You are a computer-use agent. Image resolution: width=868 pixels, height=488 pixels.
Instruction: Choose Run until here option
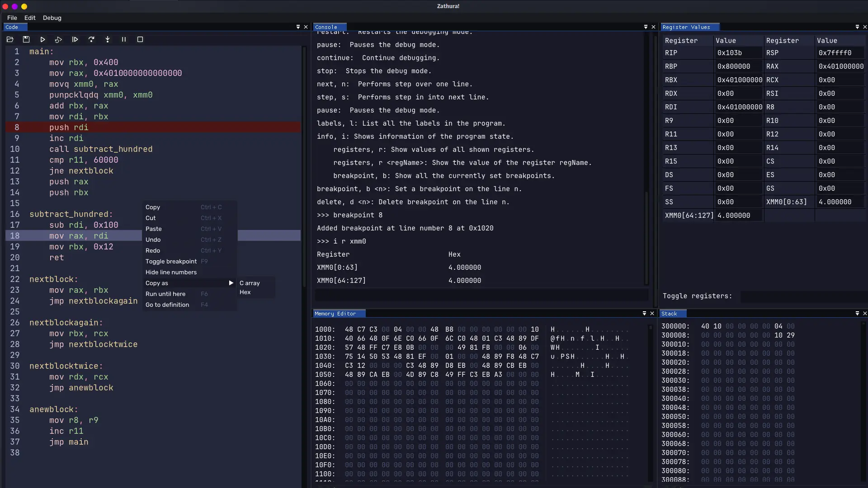[165, 294]
